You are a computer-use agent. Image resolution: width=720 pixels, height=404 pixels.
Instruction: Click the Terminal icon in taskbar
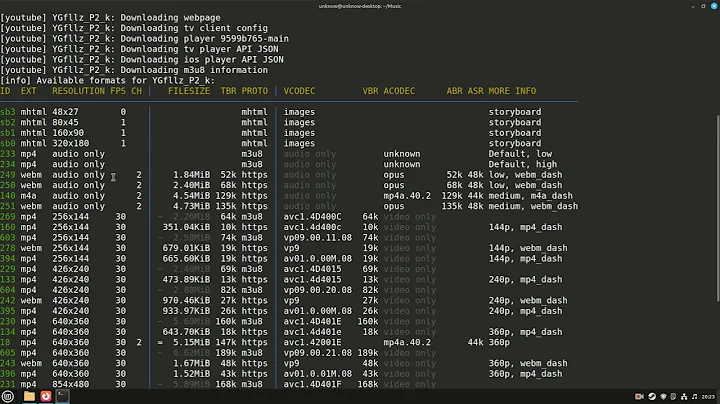click(x=62, y=396)
